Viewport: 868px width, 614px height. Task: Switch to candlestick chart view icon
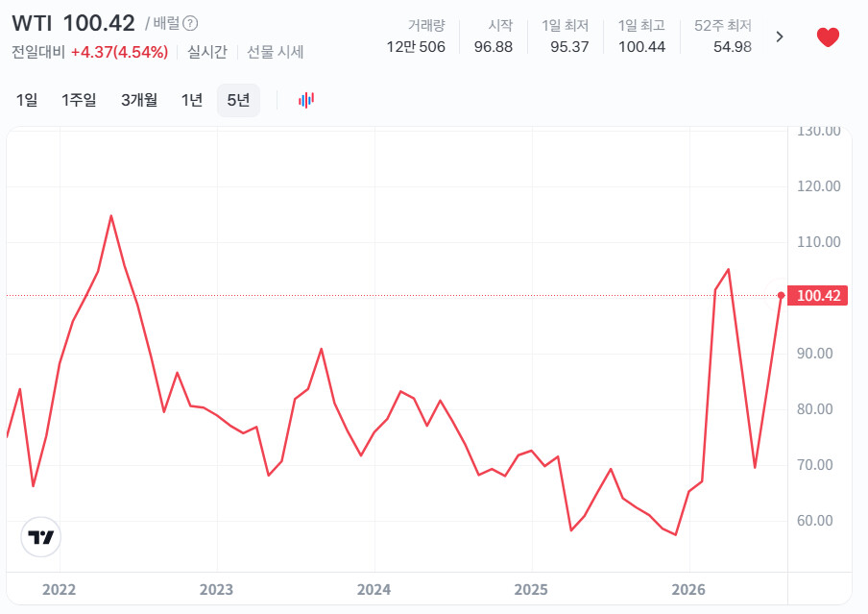click(x=306, y=100)
